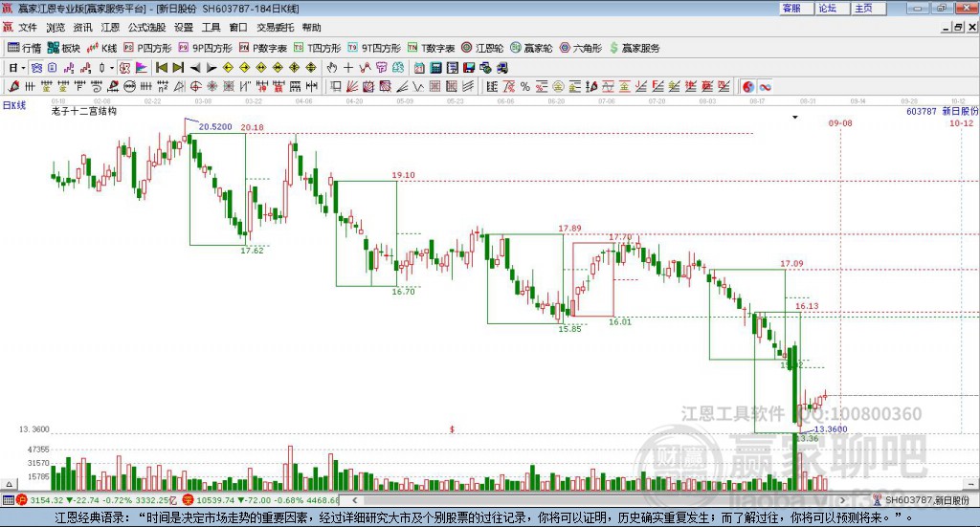Expand the volume panel triangle button
The width and height of the screenshot is (980, 527).
pos(9,484)
